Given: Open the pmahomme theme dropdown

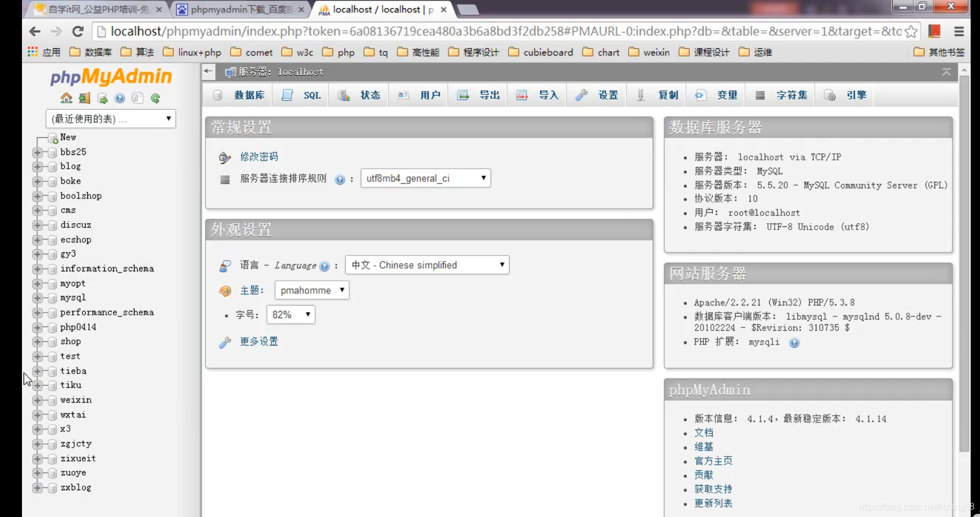Looking at the screenshot, I should coord(312,290).
